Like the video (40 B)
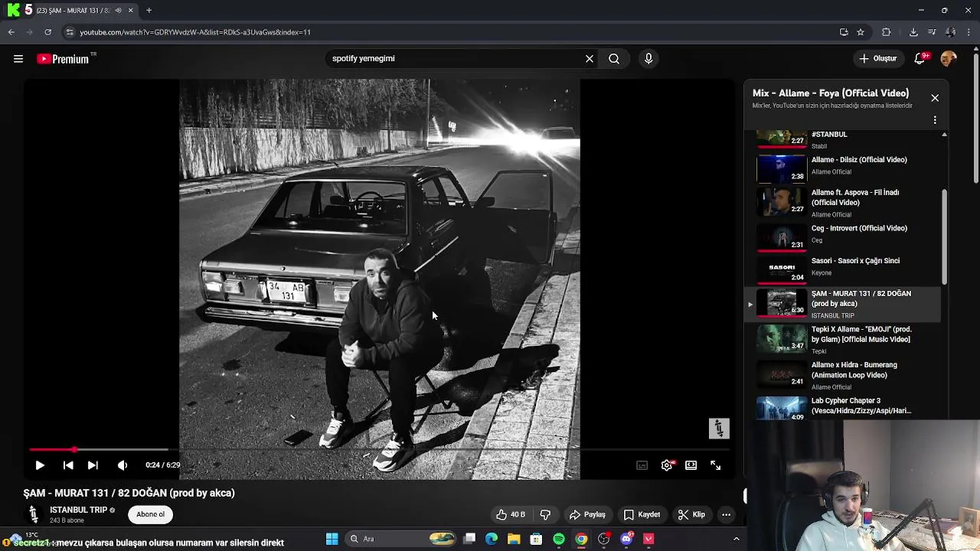Screen dimensions: 980x551 coord(511,514)
